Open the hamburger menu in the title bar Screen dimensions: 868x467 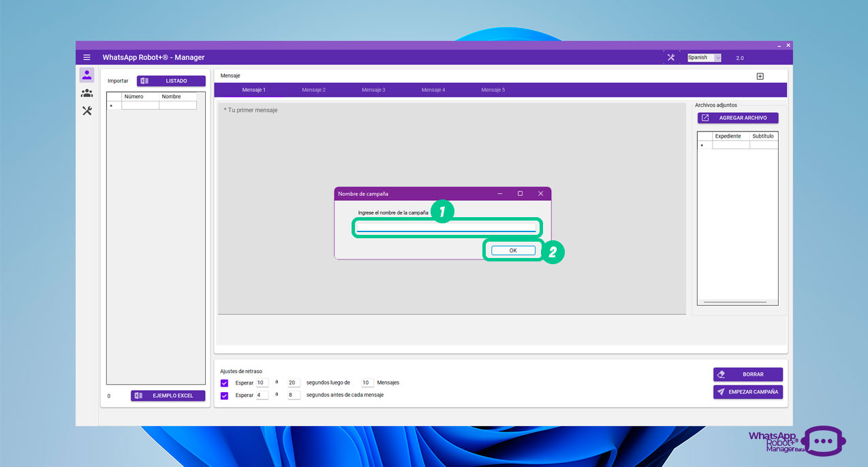pyautogui.click(x=87, y=57)
